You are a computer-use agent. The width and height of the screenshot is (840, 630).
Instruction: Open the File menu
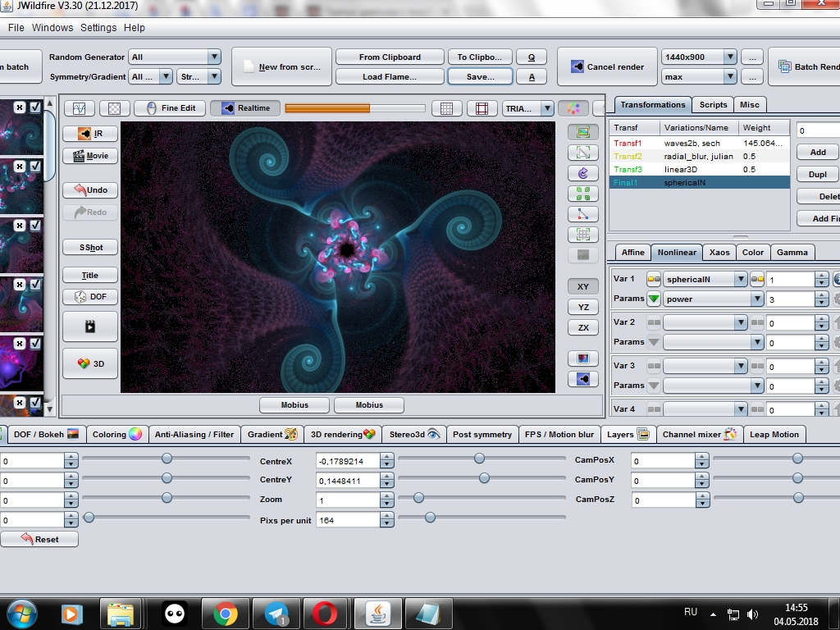16,27
